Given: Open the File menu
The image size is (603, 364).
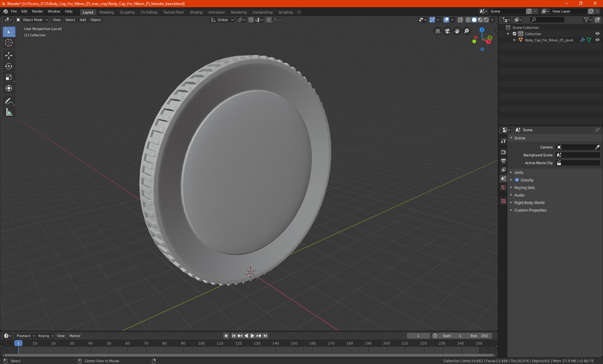Looking at the screenshot, I should click(x=14, y=11).
